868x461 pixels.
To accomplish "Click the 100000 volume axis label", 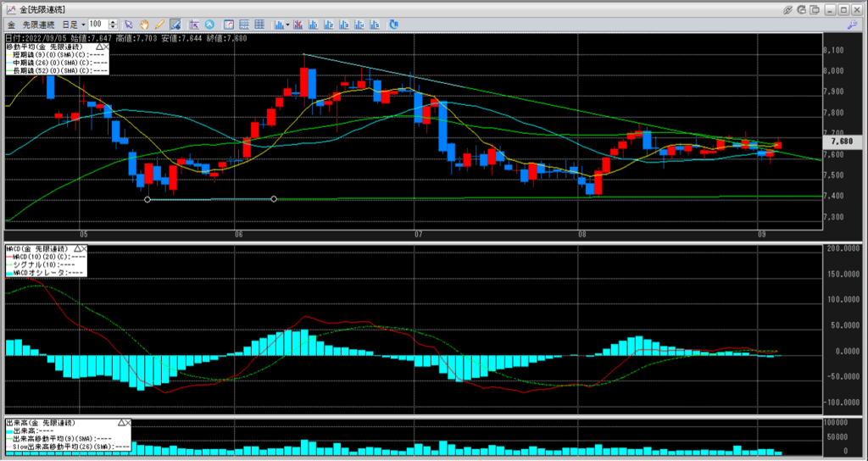I will pyautogui.click(x=836, y=422).
